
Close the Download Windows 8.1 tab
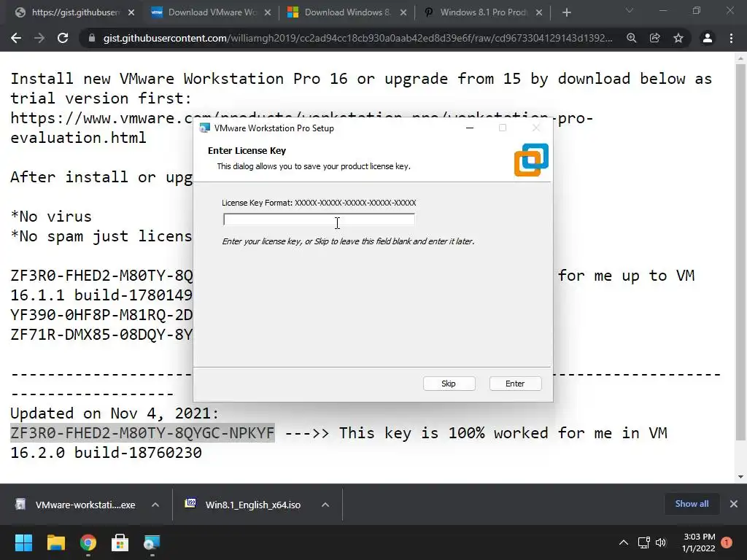point(403,12)
